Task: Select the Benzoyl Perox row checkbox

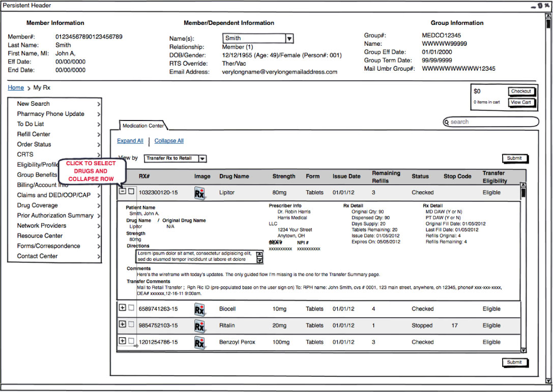Action: [x=131, y=341]
